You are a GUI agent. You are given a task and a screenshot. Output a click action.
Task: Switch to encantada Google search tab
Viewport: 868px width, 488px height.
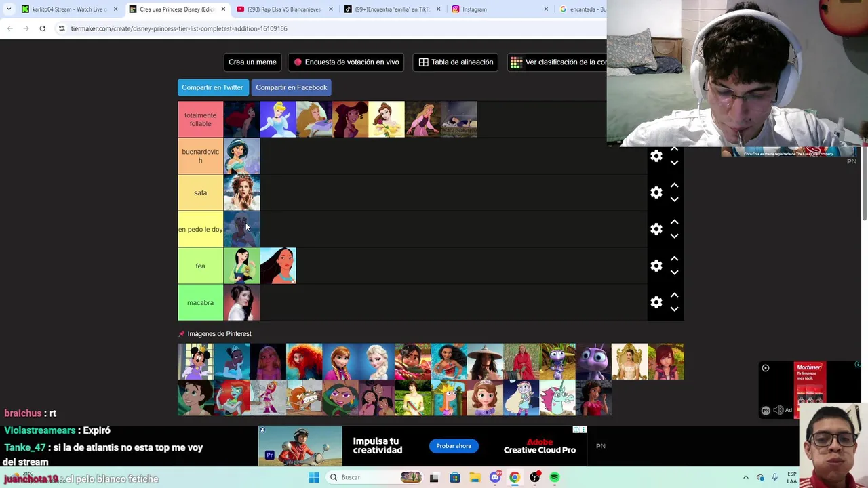tap(582, 9)
